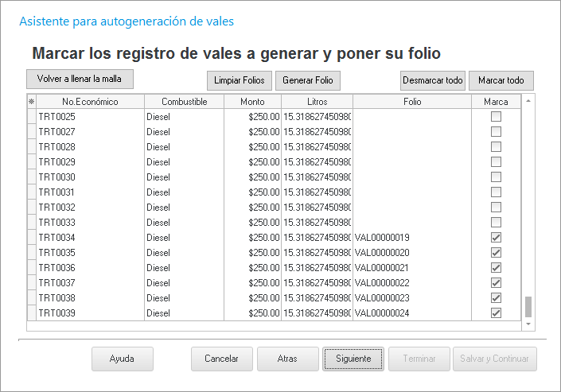Click the Siguiente button
Image resolution: width=561 pixels, height=392 pixels.
353,359
